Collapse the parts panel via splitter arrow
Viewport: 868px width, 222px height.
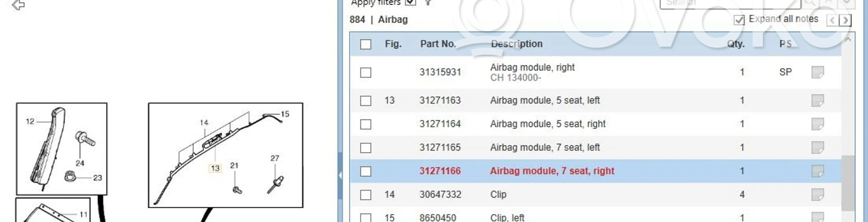pos(340,175)
